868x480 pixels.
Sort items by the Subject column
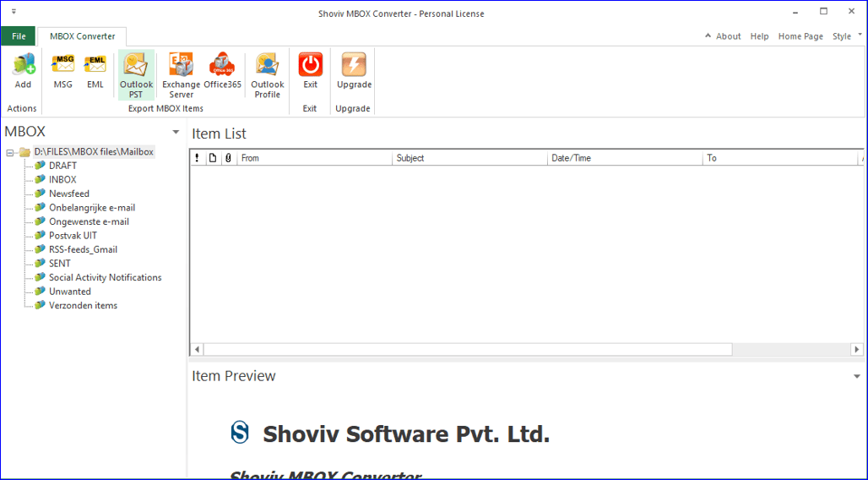[469, 158]
